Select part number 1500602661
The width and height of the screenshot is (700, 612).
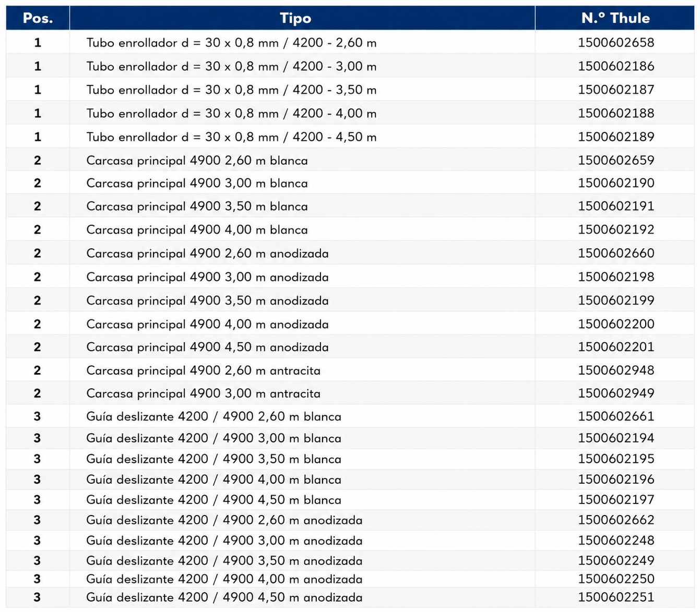point(616,416)
